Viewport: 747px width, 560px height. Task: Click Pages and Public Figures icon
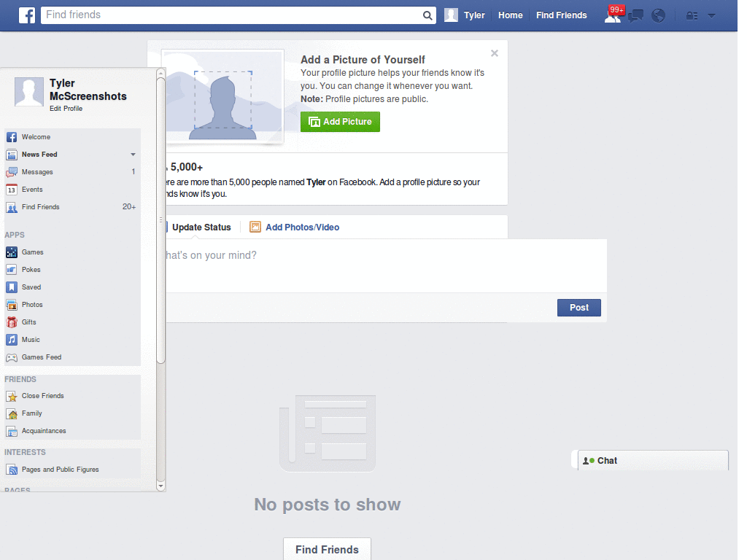12,470
